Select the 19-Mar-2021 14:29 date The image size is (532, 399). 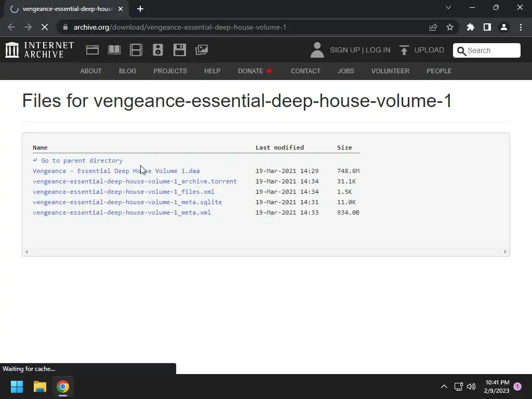tap(287, 171)
